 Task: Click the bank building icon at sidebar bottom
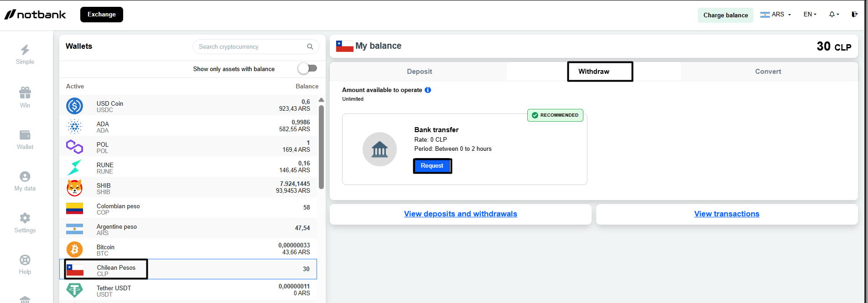coord(25,299)
